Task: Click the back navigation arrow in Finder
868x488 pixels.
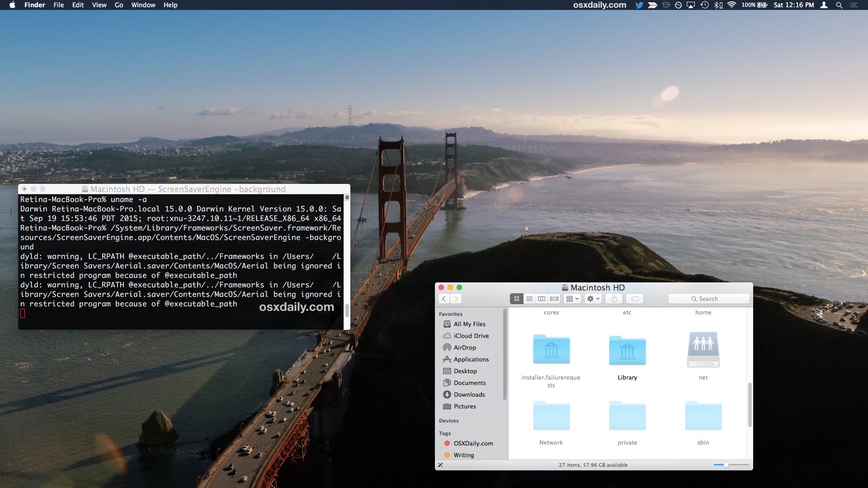Action: 443,299
